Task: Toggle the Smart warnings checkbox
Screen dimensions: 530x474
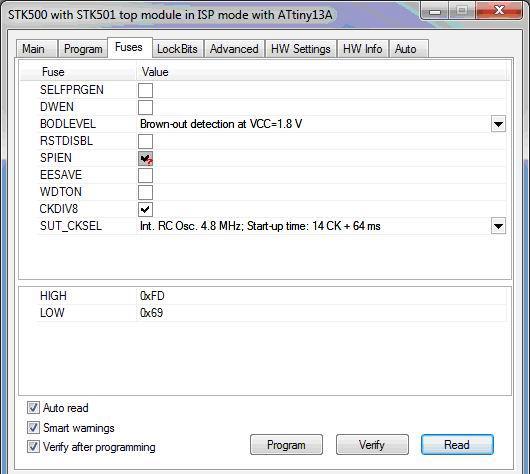Action: 33,428
